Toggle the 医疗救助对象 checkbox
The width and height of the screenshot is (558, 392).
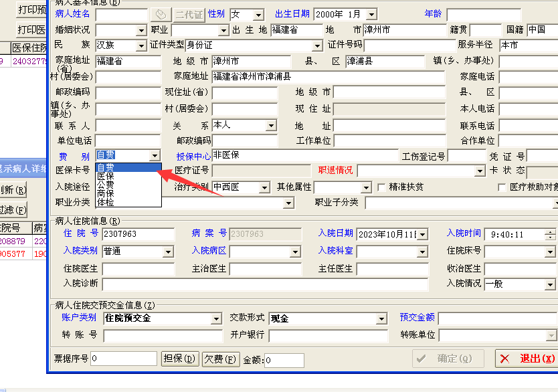coord(502,187)
